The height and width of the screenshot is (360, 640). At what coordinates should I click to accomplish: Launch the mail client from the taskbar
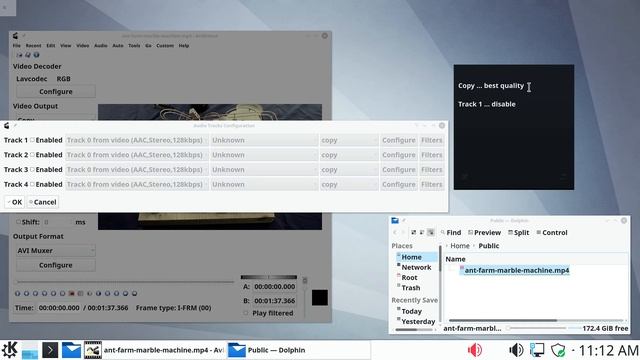[71, 350]
